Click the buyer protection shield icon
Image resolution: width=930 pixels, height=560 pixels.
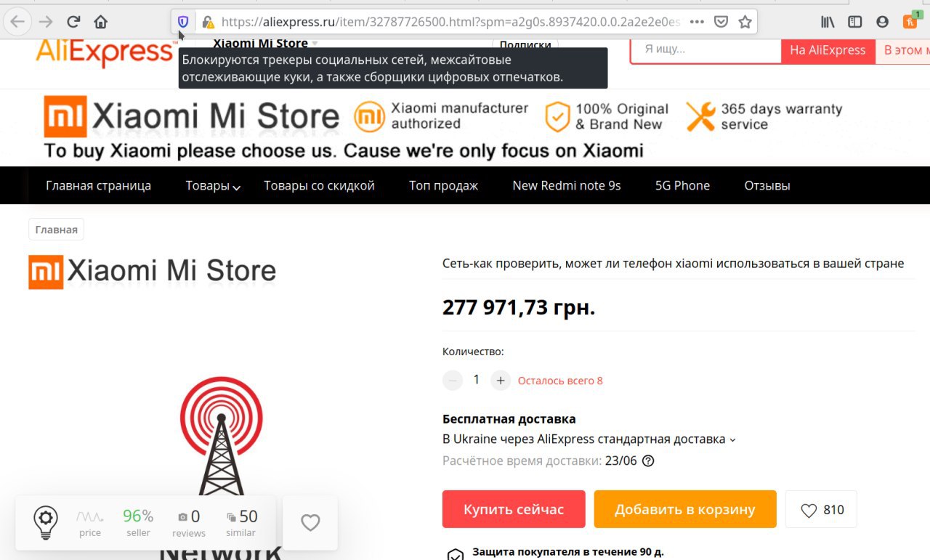(455, 554)
